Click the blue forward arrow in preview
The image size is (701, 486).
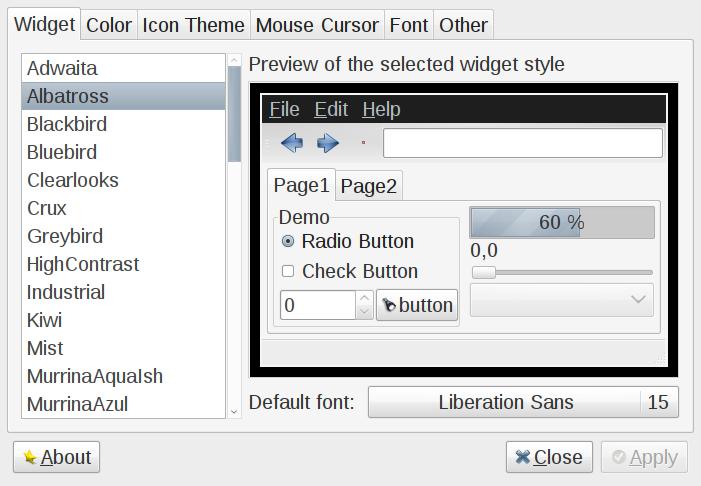click(x=328, y=143)
